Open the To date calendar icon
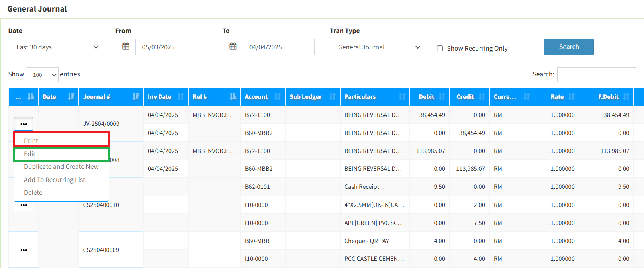Image resolution: width=644 pixels, height=268 pixels. tap(233, 47)
